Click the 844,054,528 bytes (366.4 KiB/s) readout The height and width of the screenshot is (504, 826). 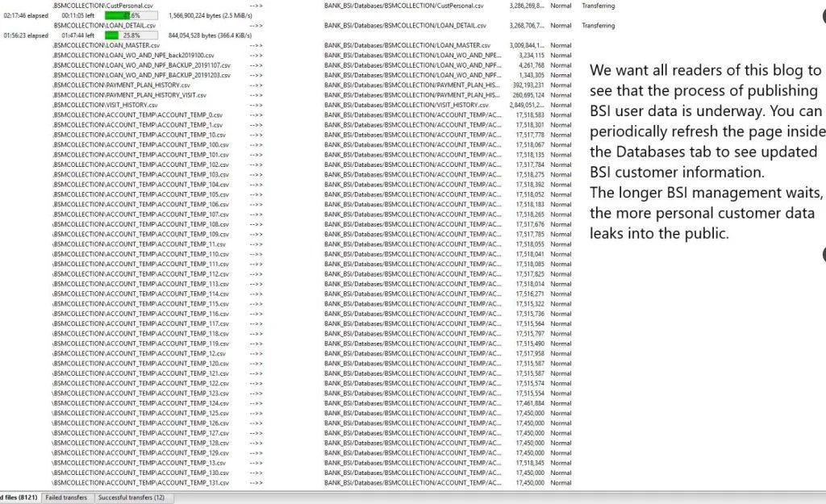coord(211,35)
